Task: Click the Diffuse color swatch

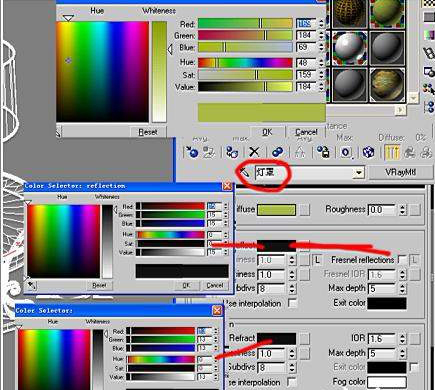Action: 276,210
